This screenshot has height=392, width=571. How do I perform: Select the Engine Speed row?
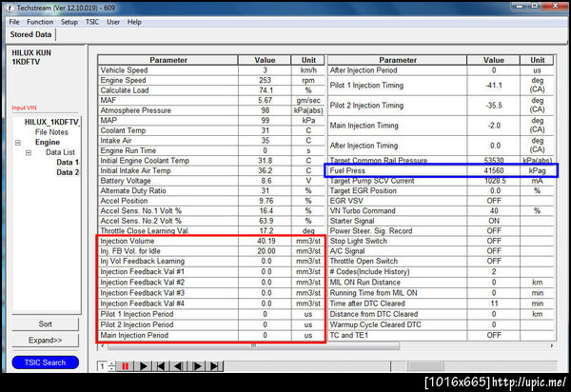[211, 80]
